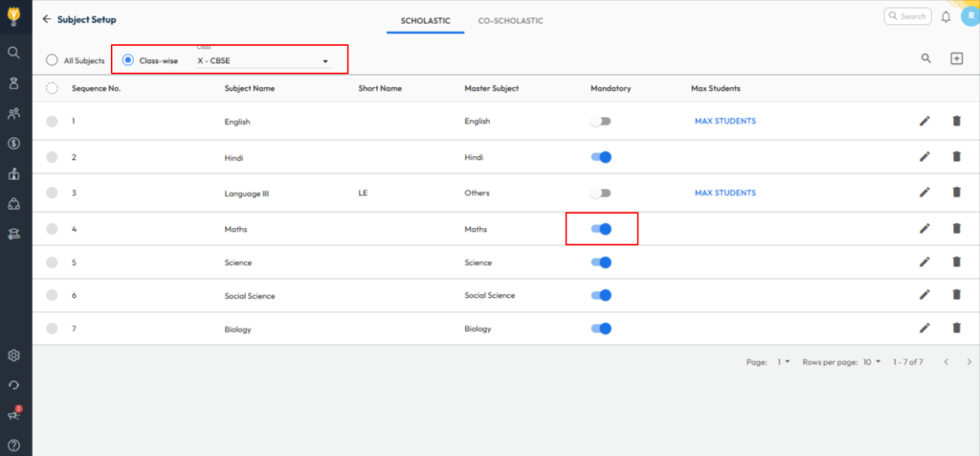980x456 pixels.
Task: Click the help question mark icon
Action: point(13,444)
